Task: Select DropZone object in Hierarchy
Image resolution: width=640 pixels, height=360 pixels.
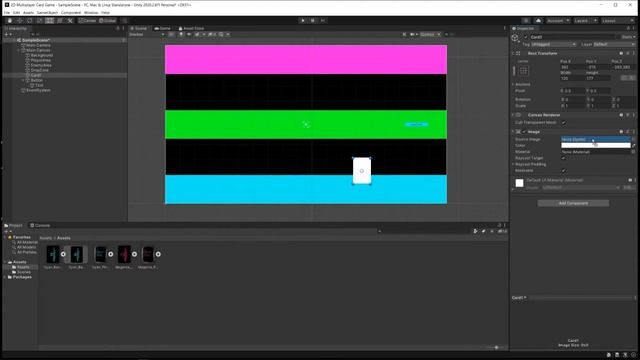Action: [x=40, y=70]
